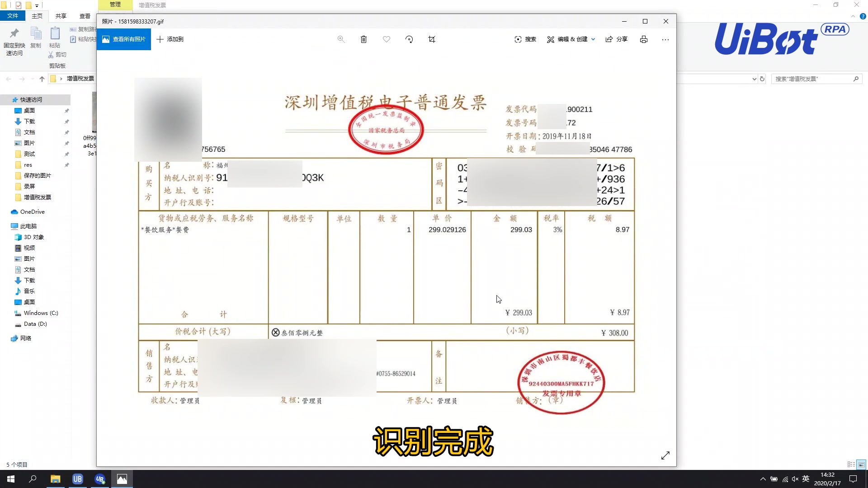Image resolution: width=868 pixels, height=488 pixels.
Task: Delete the current photo
Action: [x=363, y=39]
